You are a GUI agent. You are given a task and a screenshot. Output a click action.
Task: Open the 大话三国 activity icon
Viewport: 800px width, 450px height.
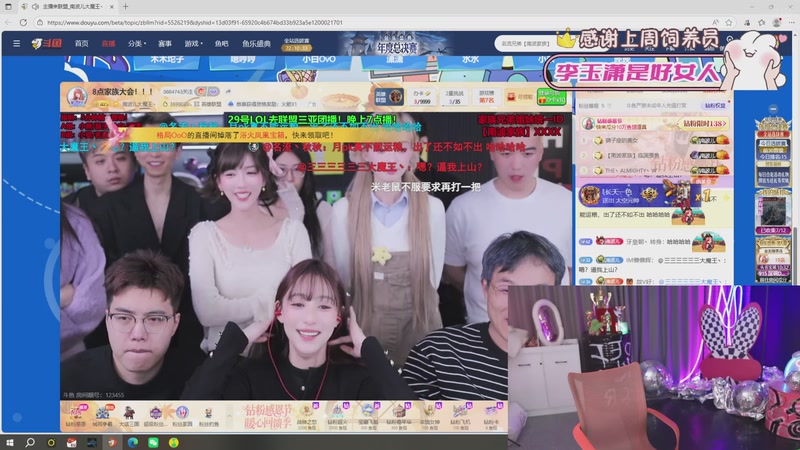tap(129, 415)
